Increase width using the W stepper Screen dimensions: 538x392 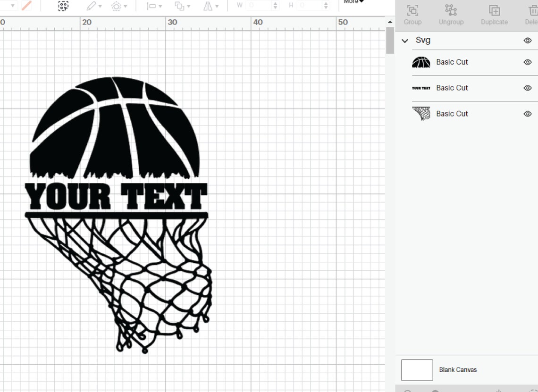(x=275, y=4)
